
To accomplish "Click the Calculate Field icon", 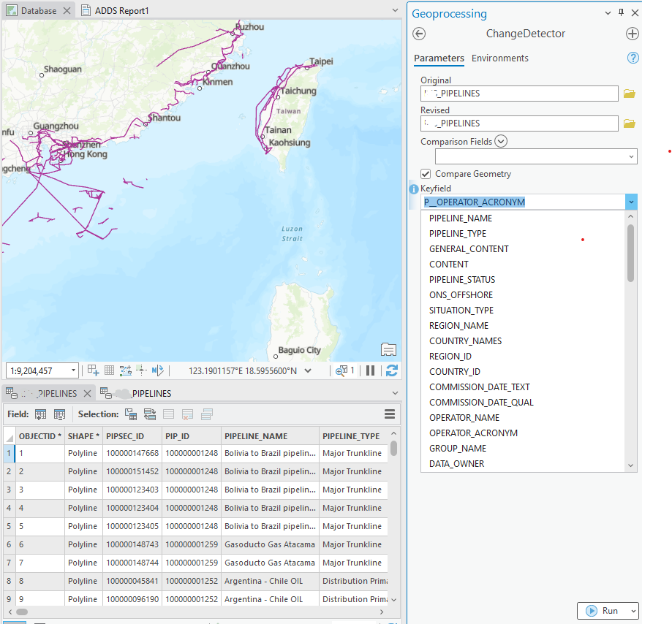I will pos(58,414).
